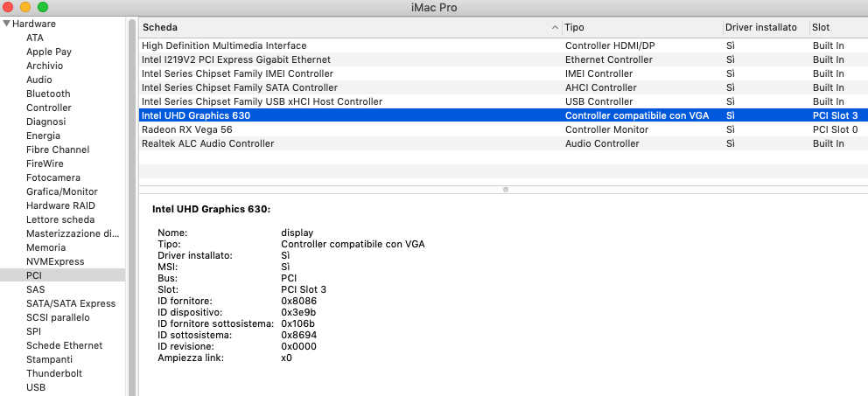
Task: Collapse the Hardware disclosure triangle
Action: point(7,24)
